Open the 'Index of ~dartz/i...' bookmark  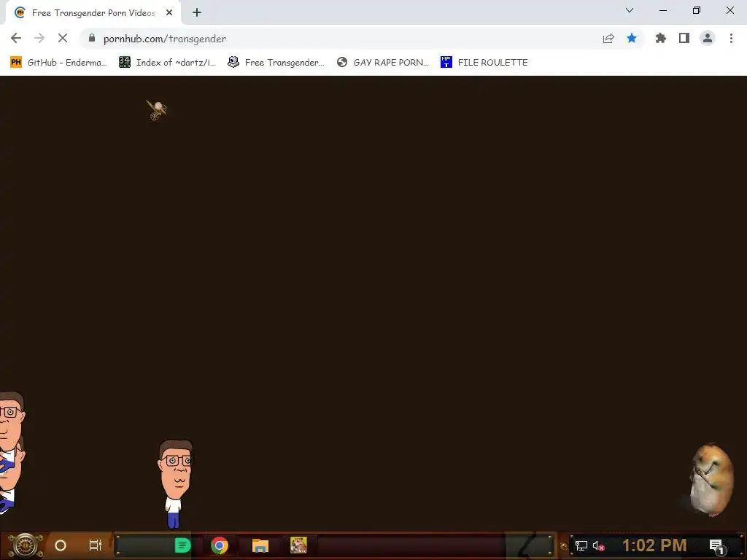click(x=167, y=63)
